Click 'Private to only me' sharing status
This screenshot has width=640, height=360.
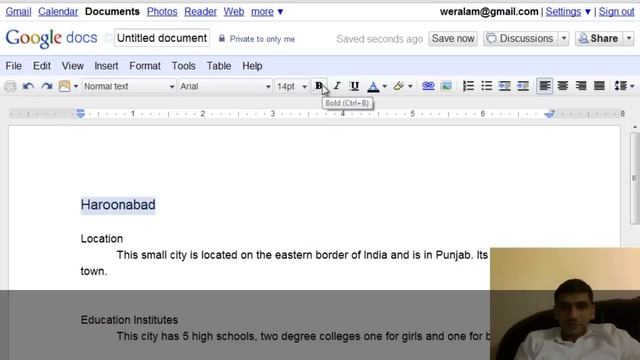coord(257,39)
